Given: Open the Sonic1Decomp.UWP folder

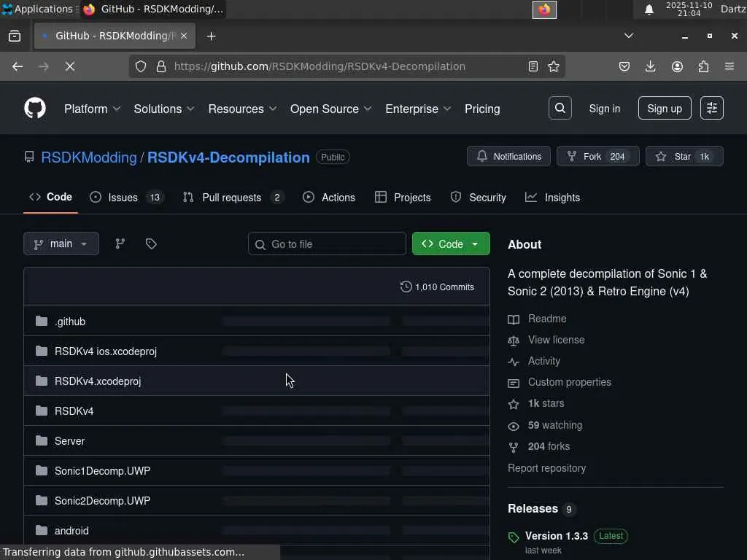Looking at the screenshot, I should pyautogui.click(x=102, y=471).
